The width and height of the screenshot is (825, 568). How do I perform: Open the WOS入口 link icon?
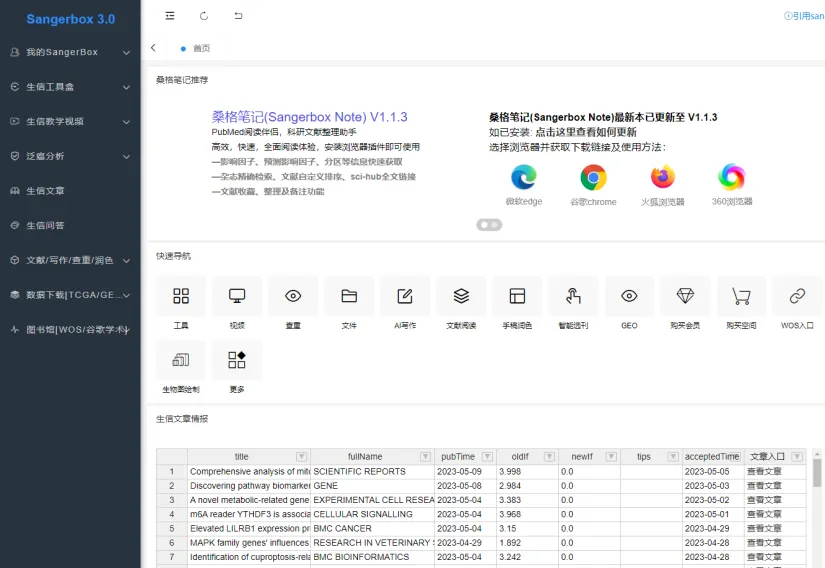pyautogui.click(x=797, y=297)
